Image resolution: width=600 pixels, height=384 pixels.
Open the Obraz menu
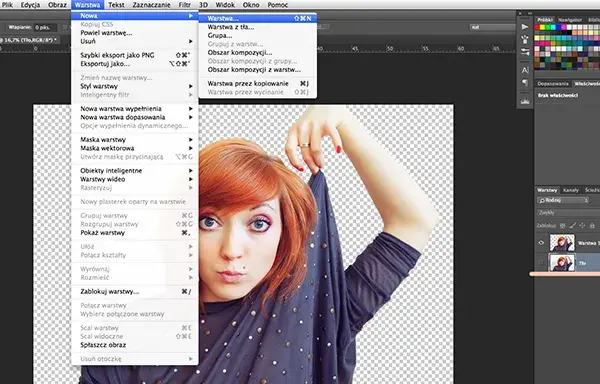pos(57,5)
